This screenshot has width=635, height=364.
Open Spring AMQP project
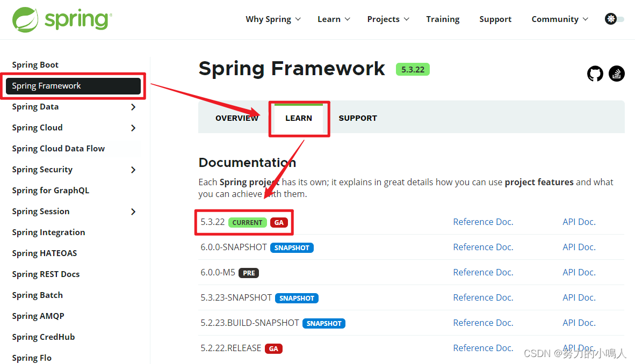click(38, 316)
